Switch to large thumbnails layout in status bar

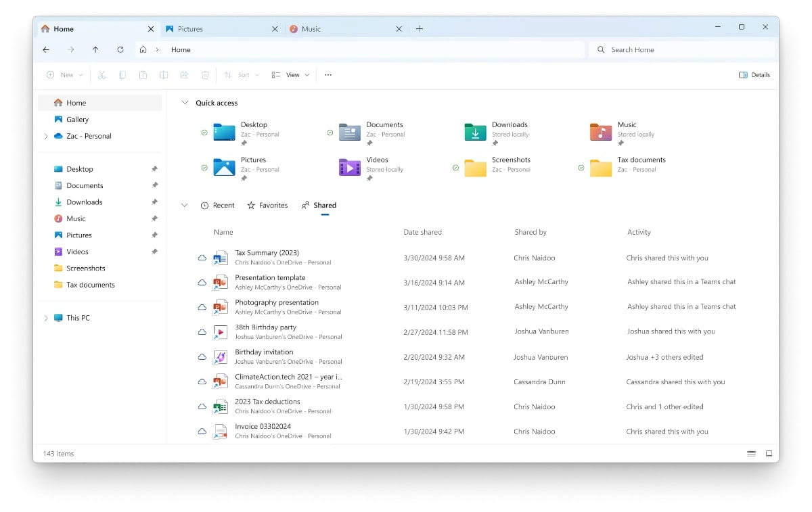tap(769, 453)
